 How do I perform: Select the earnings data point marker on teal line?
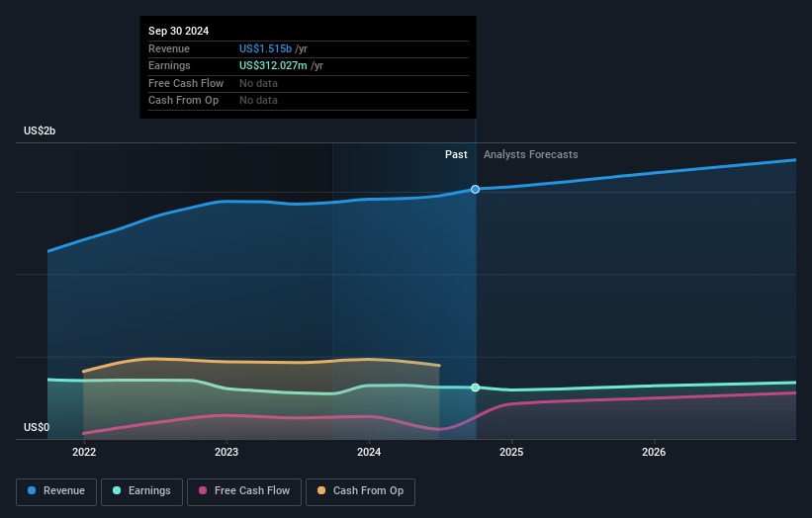[476, 388]
